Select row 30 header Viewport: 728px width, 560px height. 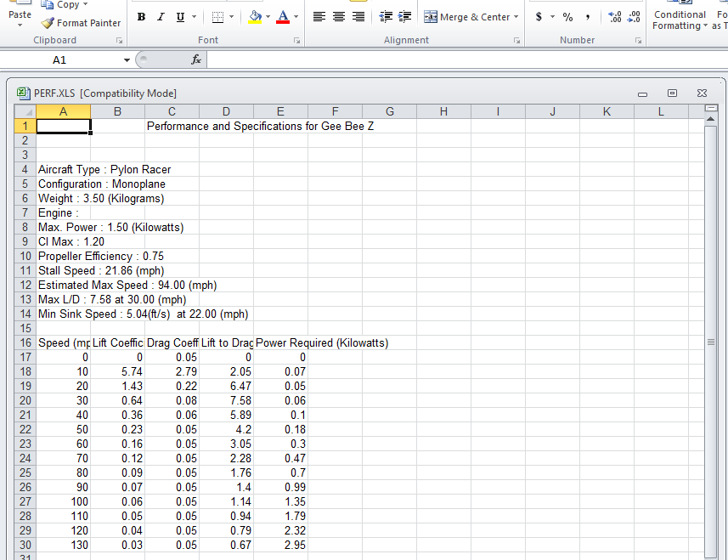25,545
